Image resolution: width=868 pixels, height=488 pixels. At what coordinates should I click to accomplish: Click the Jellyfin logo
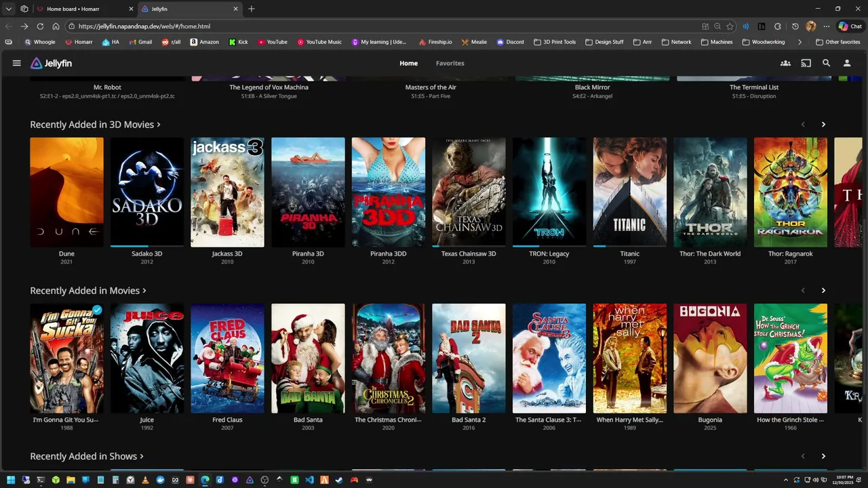[51, 63]
